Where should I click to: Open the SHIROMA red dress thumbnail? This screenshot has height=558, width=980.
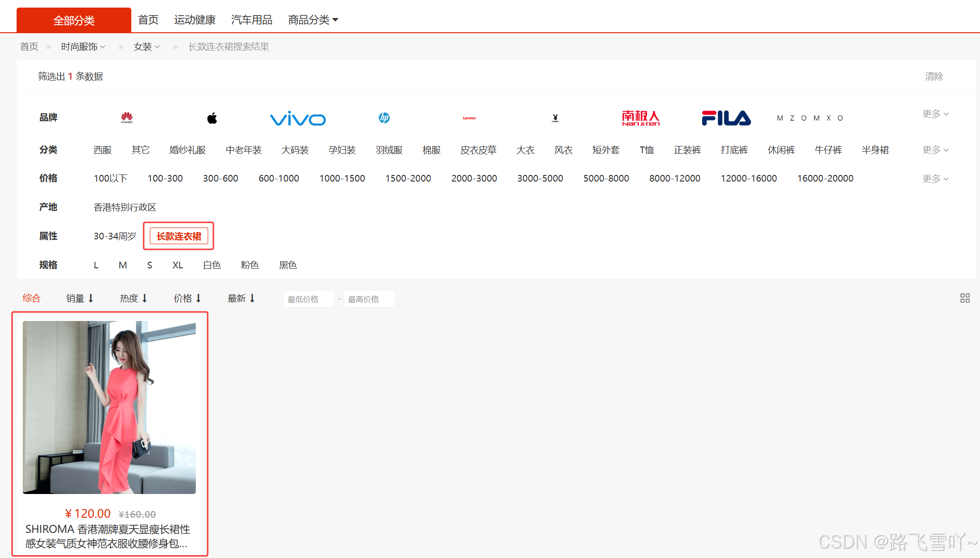(x=109, y=407)
